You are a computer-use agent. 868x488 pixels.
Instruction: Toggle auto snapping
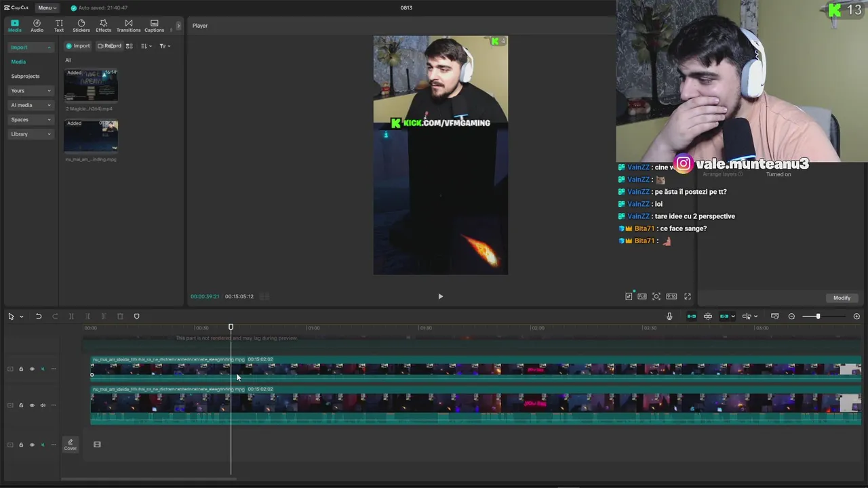[x=708, y=317]
